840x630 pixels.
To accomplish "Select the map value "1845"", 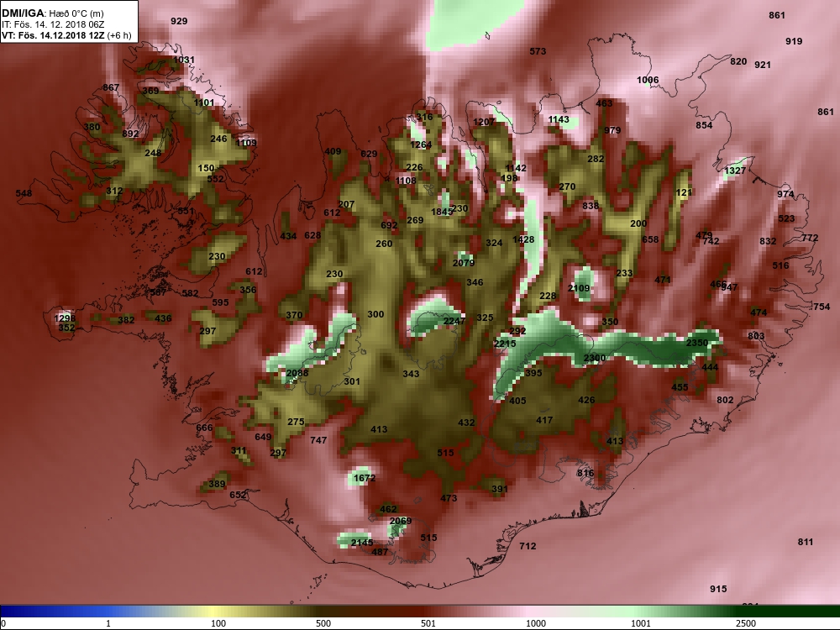I will click(442, 212).
